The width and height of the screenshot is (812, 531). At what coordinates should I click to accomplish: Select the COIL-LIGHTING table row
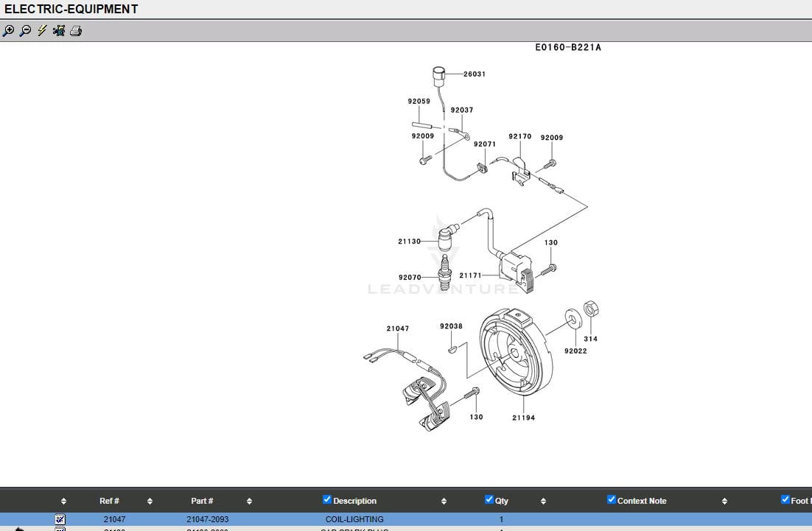pyautogui.click(x=354, y=519)
